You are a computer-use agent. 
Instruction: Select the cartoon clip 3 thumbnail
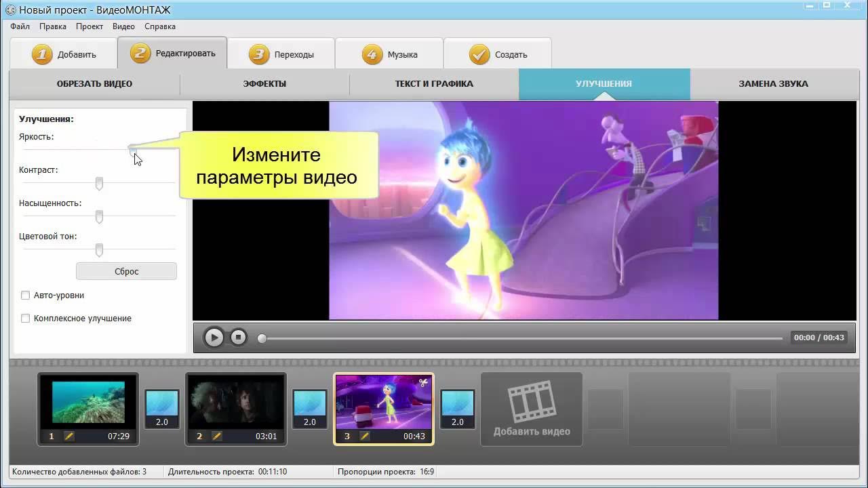(x=384, y=401)
